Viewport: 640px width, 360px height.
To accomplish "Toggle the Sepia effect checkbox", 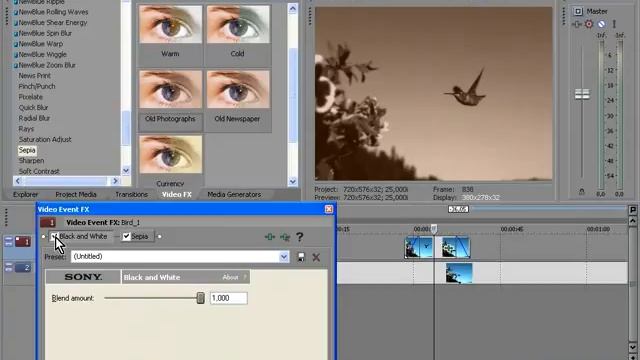I will [127, 236].
